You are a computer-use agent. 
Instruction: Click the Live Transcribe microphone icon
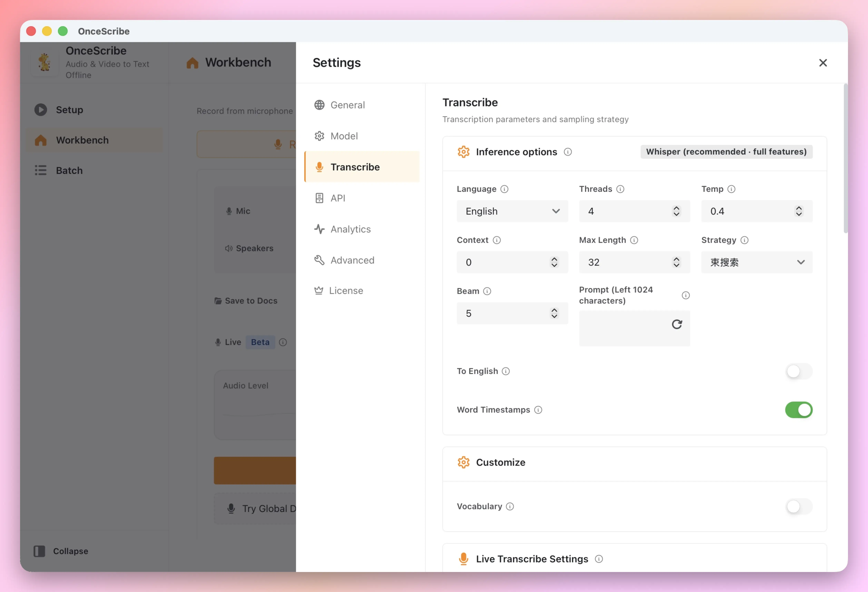463,559
